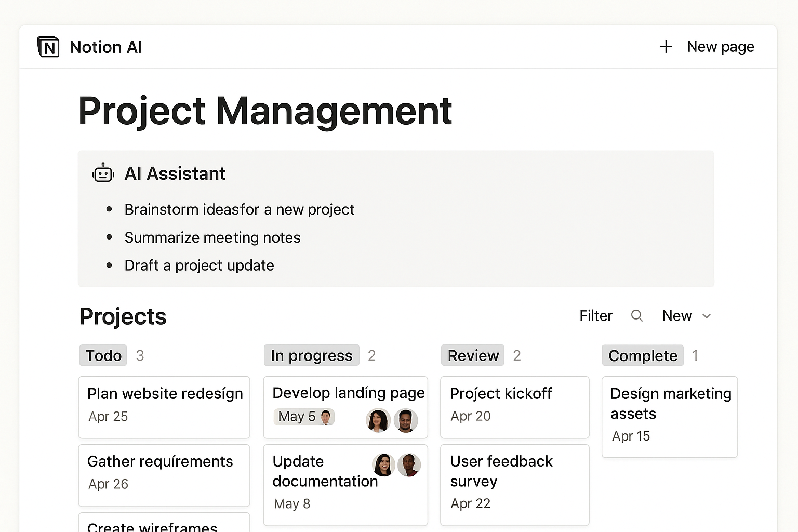Open the Filter options

coord(596,316)
